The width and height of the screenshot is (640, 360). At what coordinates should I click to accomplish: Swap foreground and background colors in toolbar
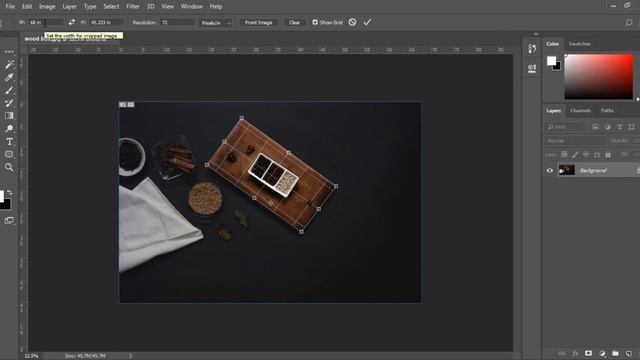tap(9, 192)
